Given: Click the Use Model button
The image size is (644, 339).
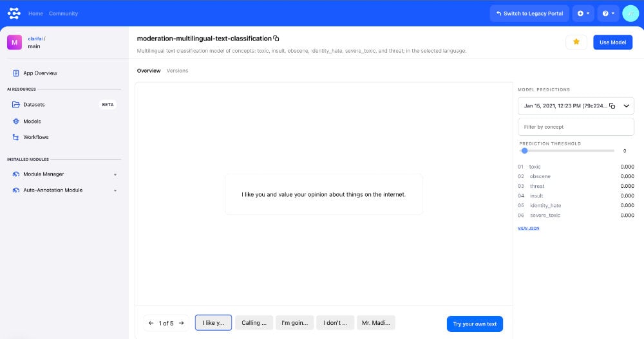Looking at the screenshot, I should 612,42.
